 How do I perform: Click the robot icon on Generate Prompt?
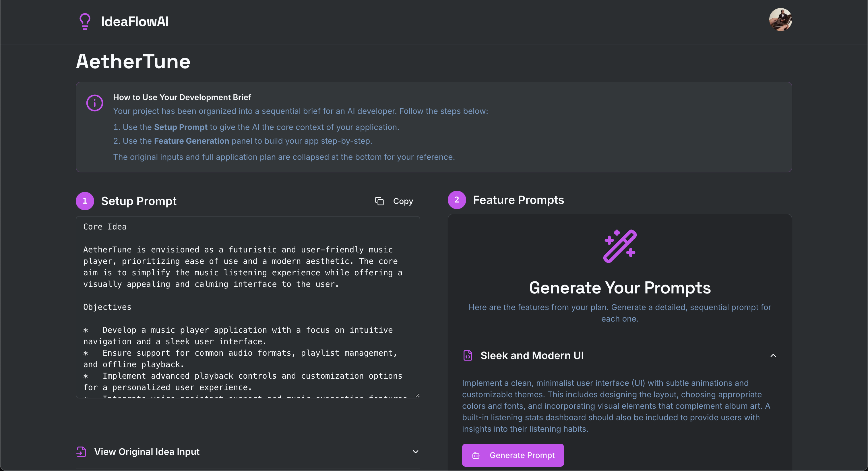(x=476, y=456)
